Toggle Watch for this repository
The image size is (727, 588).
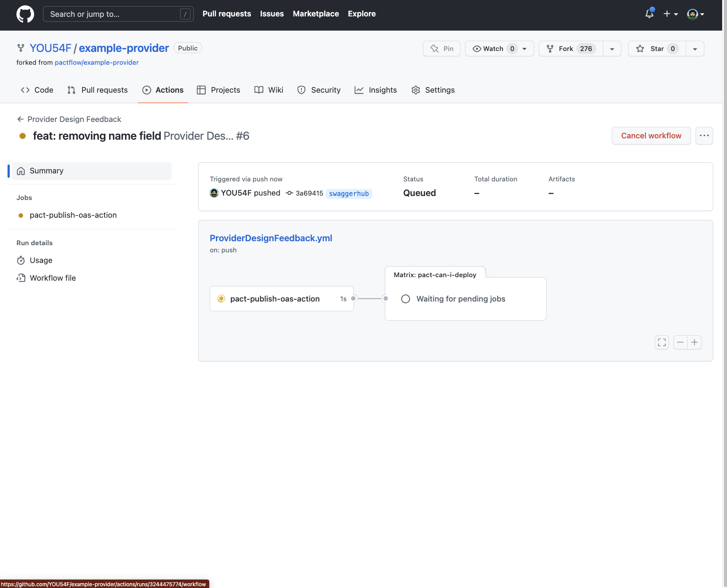[494, 49]
